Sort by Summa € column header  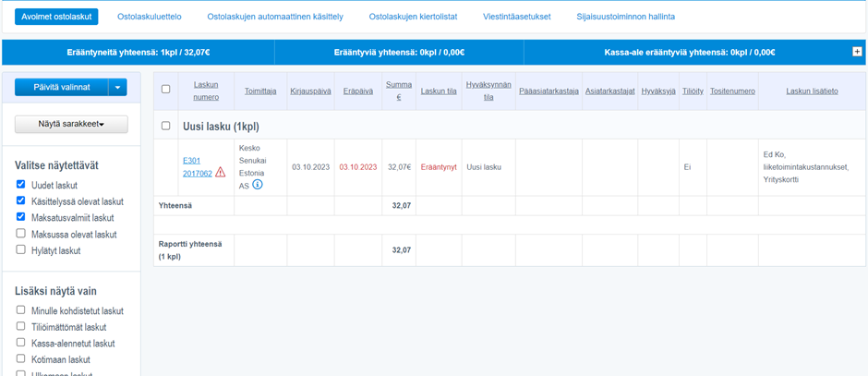tap(399, 91)
